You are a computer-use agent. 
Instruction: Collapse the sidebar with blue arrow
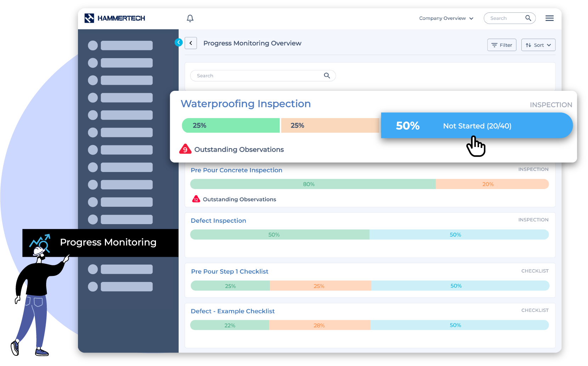(x=179, y=43)
